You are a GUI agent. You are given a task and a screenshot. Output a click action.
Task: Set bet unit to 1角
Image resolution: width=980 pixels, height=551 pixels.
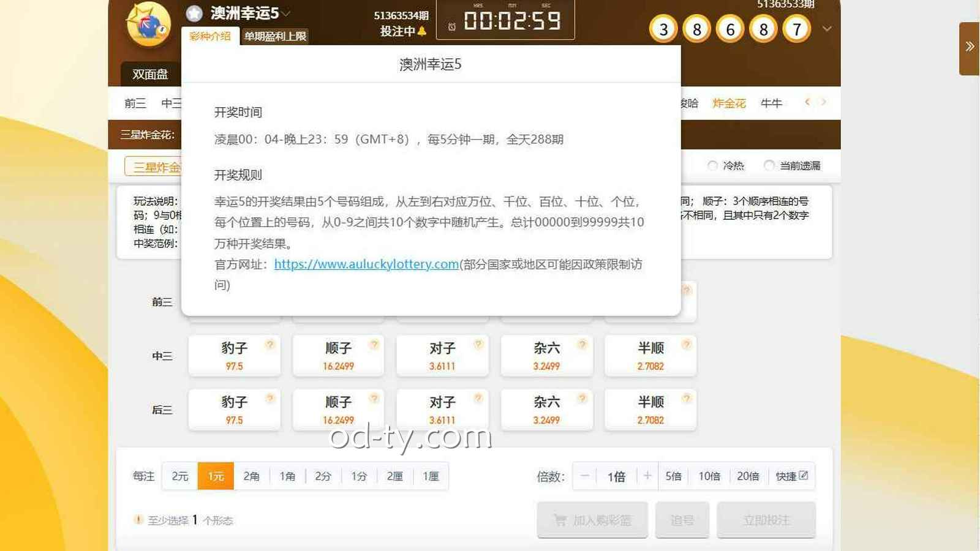pos(287,476)
